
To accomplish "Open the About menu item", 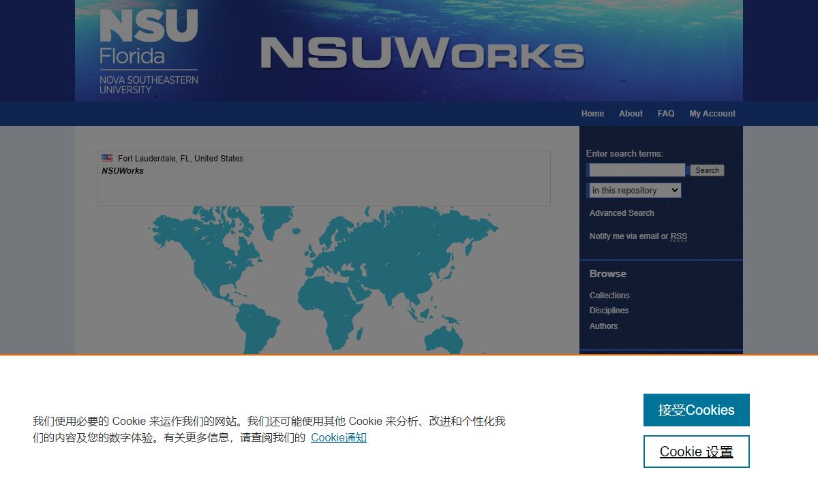I will click(x=631, y=114).
